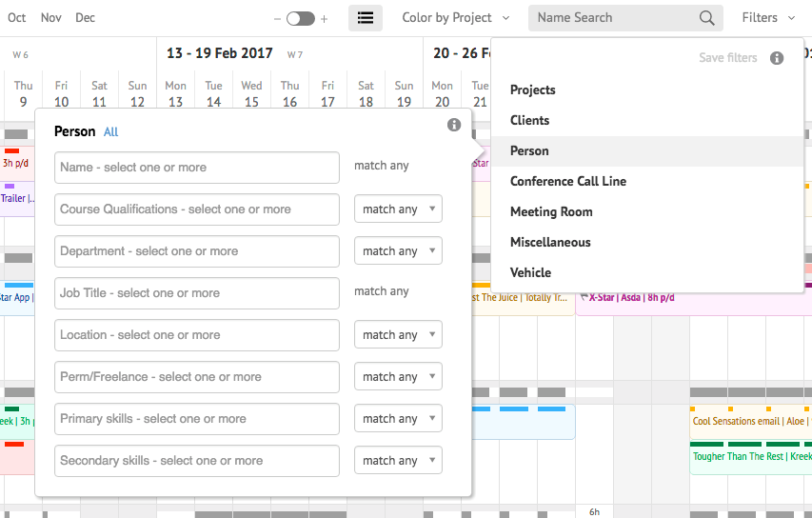Select Projects in the filter menu
This screenshot has height=518, width=812.
[x=533, y=90]
